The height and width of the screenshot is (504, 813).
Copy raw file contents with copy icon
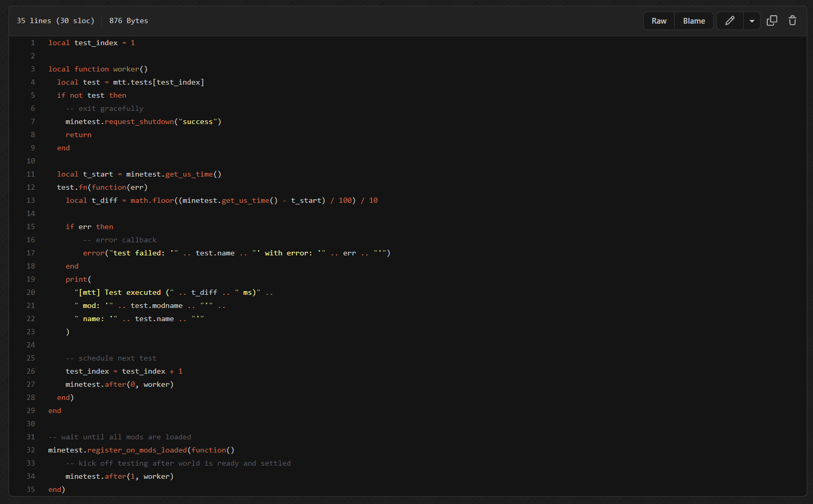pyautogui.click(x=771, y=21)
